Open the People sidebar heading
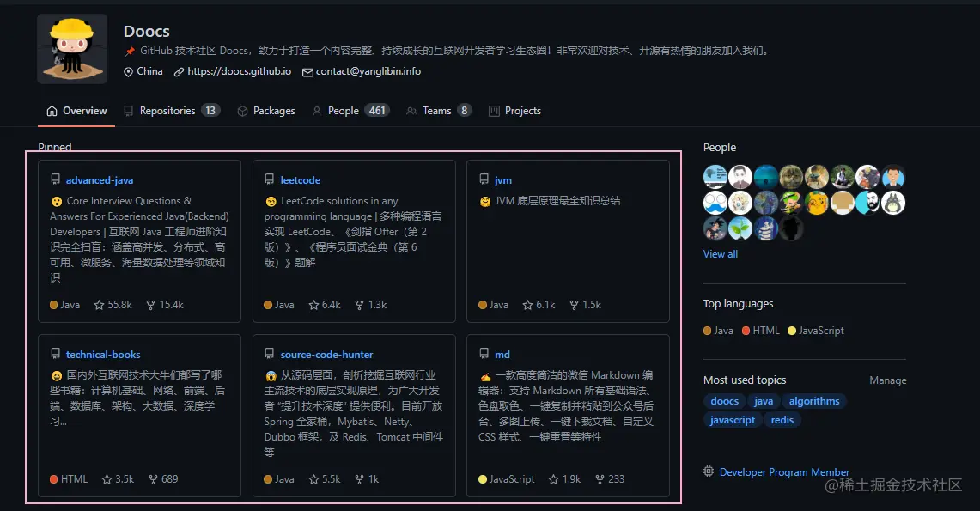This screenshot has width=980, height=511. point(720,148)
